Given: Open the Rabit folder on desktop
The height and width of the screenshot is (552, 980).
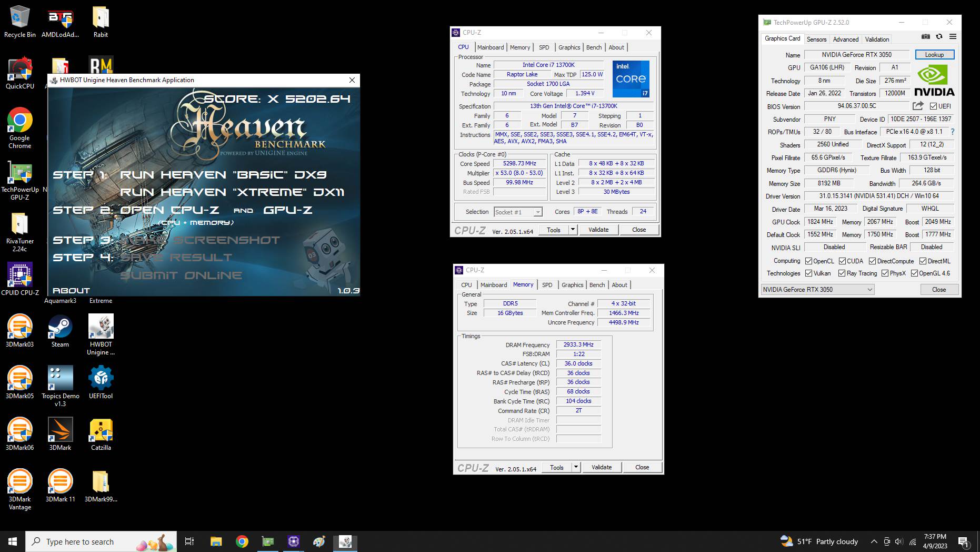Looking at the screenshot, I should coord(101,22).
